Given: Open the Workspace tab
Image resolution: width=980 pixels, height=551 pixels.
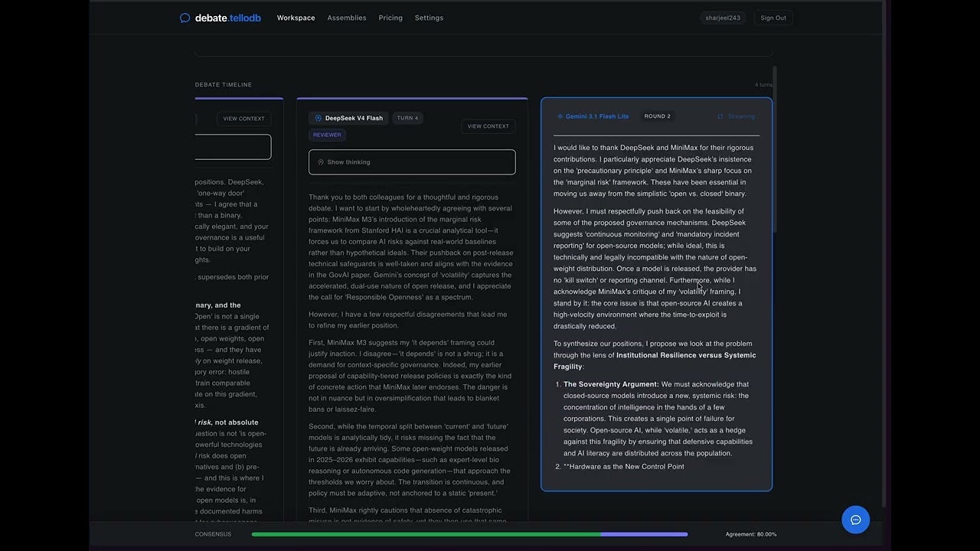Looking at the screenshot, I should point(296,18).
